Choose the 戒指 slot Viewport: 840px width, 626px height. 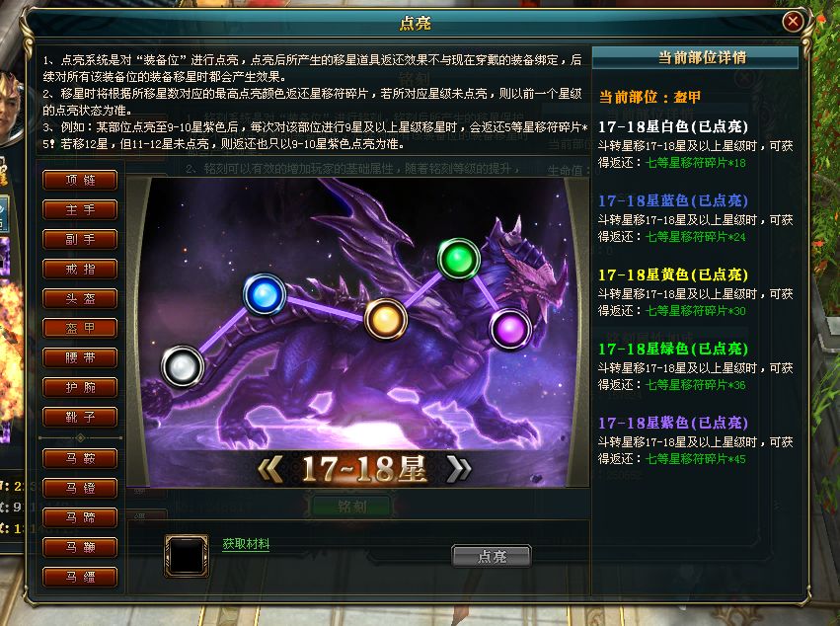(80, 269)
